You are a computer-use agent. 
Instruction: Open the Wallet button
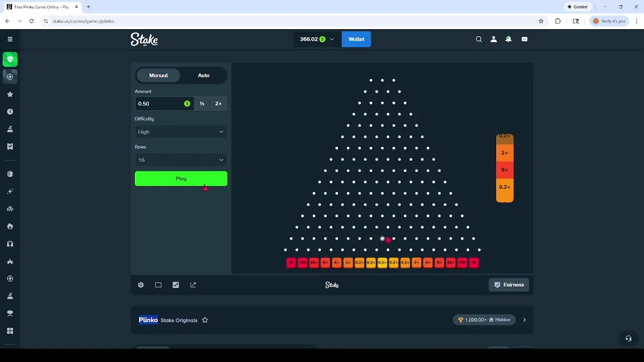point(356,39)
